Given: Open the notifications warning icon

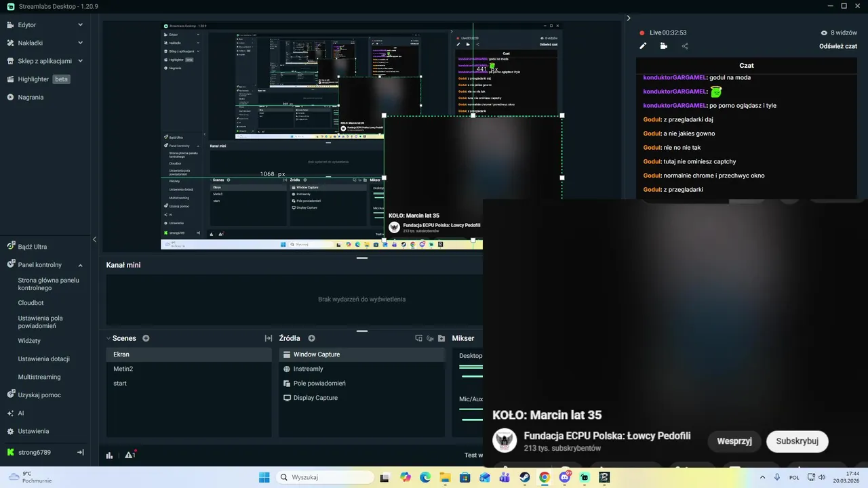Looking at the screenshot, I should (x=130, y=455).
